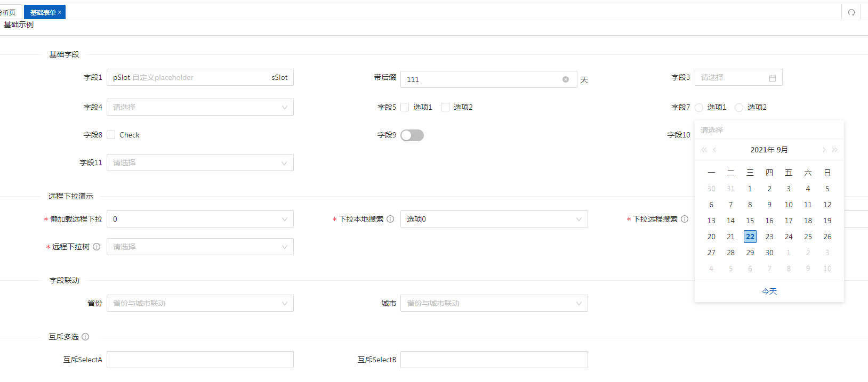
Task: Select date 29 in the calendar
Action: click(750, 253)
